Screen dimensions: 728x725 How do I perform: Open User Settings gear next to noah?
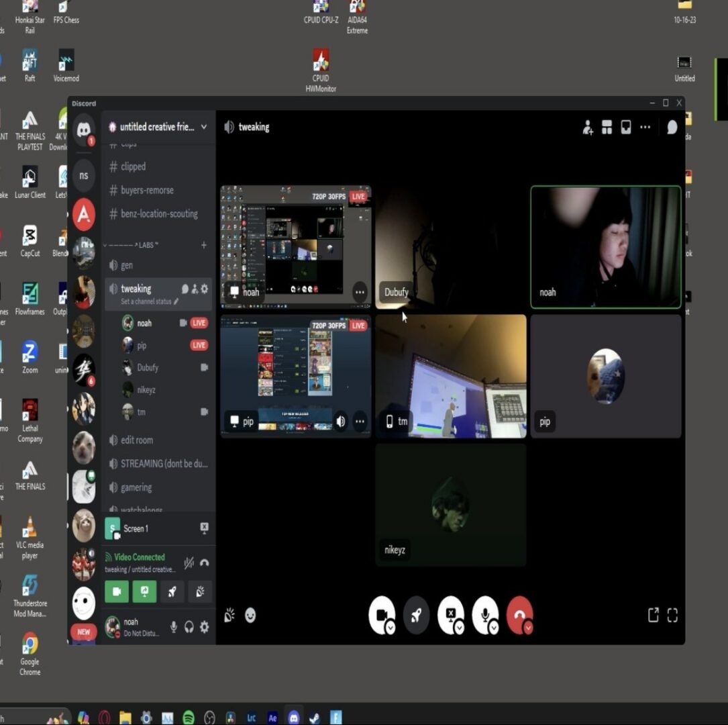coord(205,627)
